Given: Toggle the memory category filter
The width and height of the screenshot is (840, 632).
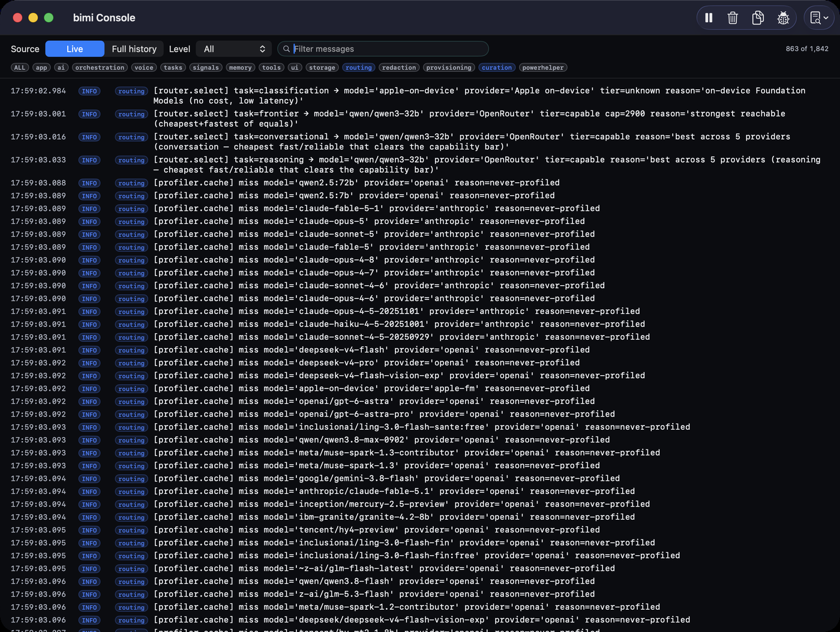Looking at the screenshot, I should tap(241, 68).
